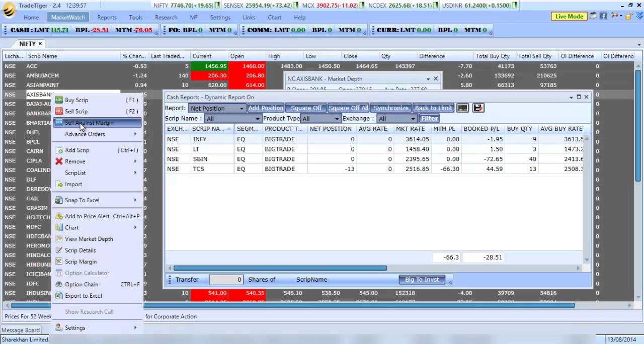Click the Live Mode button
Screen dimensions: 644x344
click(x=569, y=17)
